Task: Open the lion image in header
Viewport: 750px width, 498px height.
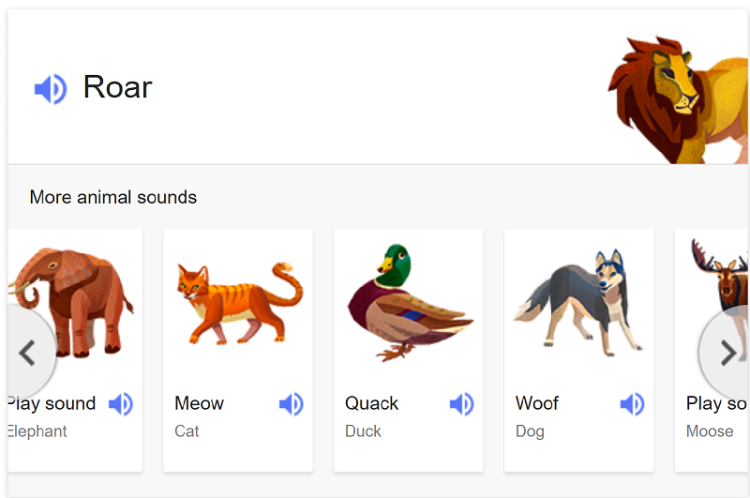Action: click(x=678, y=100)
